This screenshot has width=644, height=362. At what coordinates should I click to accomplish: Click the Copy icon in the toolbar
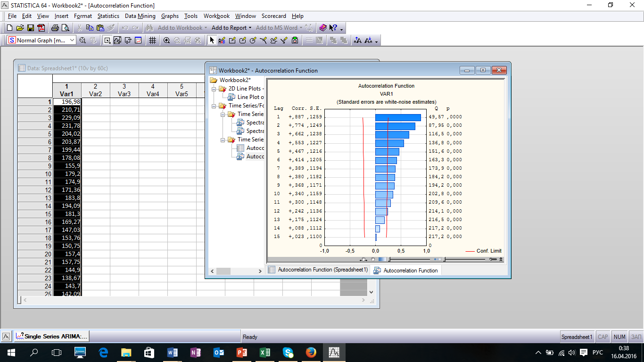click(90, 28)
